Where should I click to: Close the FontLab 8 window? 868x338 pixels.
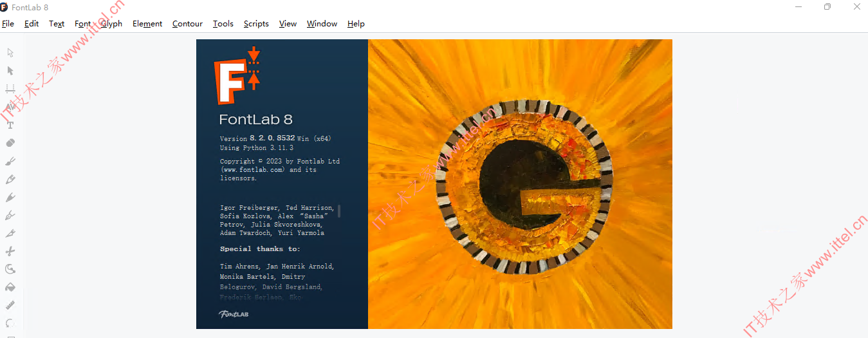pos(856,6)
